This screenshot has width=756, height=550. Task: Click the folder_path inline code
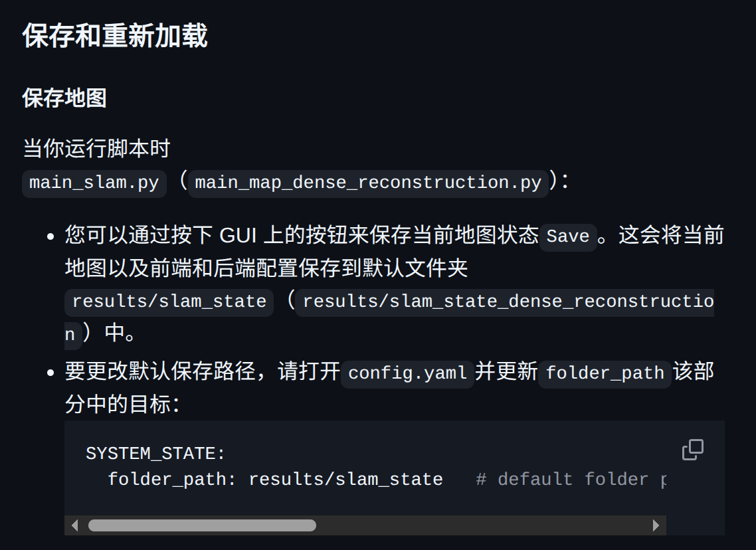coord(605,373)
